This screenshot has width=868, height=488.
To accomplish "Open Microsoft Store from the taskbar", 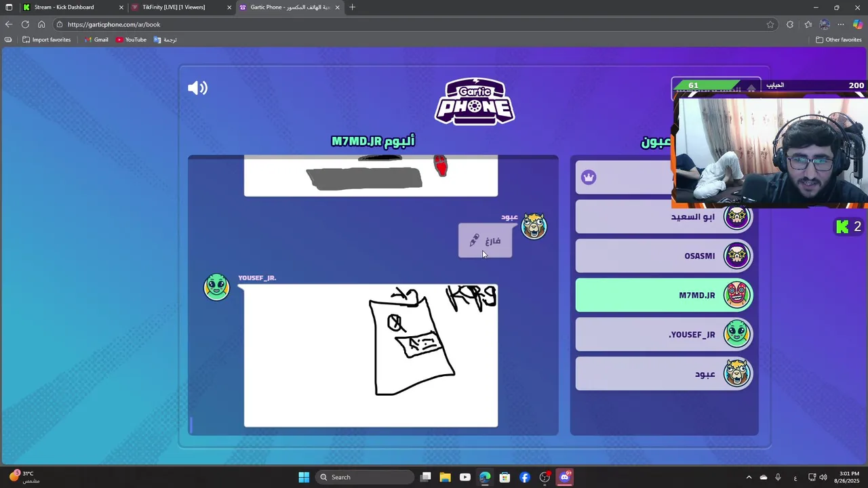I will [x=505, y=477].
